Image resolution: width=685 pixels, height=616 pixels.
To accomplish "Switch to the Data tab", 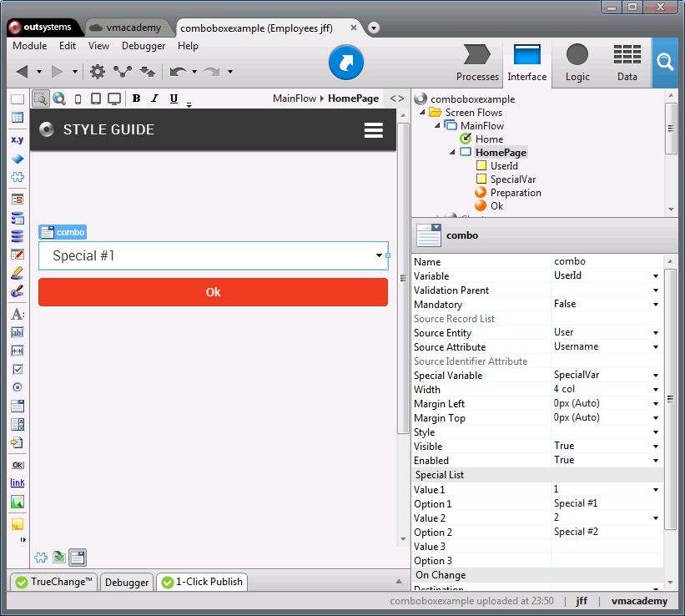I will 627,63.
